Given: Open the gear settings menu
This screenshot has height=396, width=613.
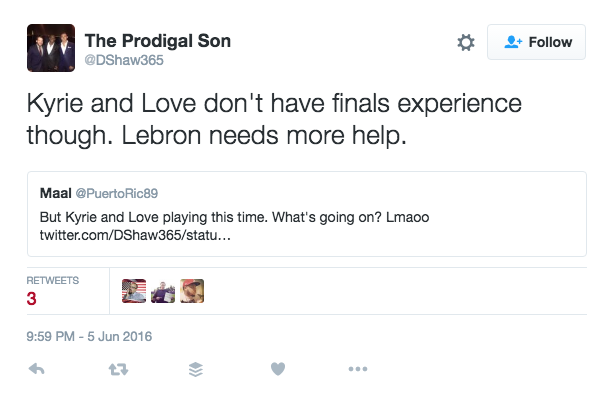Looking at the screenshot, I should pyautogui.click(x=466, y=42).
